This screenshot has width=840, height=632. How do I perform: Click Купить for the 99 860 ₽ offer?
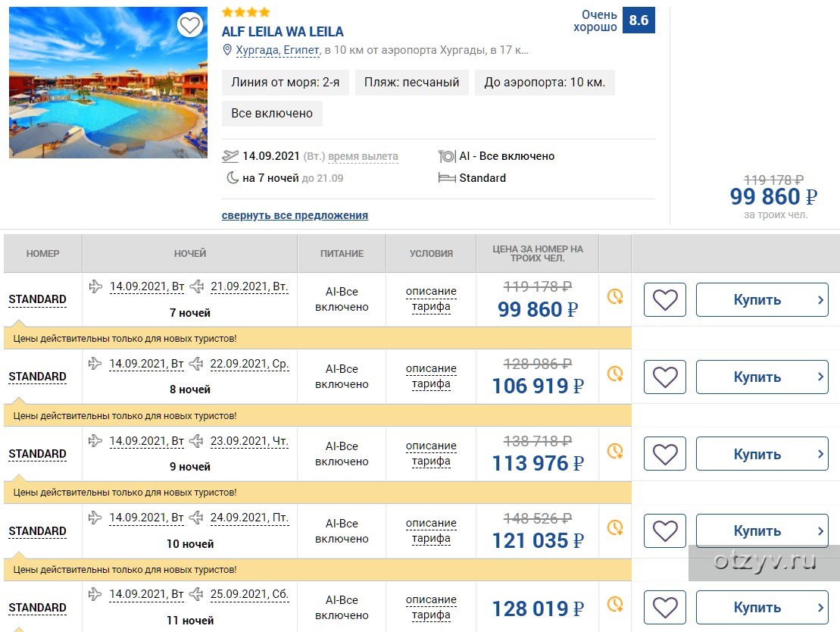tap(762, 299)
